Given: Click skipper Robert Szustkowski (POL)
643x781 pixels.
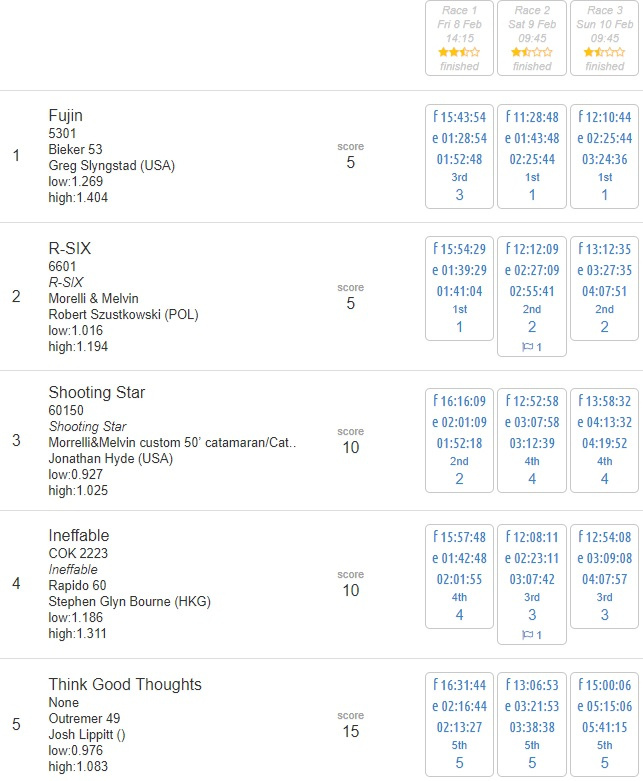Looking at the screenshot, I should pyautogui.click(x=124, y=315).
